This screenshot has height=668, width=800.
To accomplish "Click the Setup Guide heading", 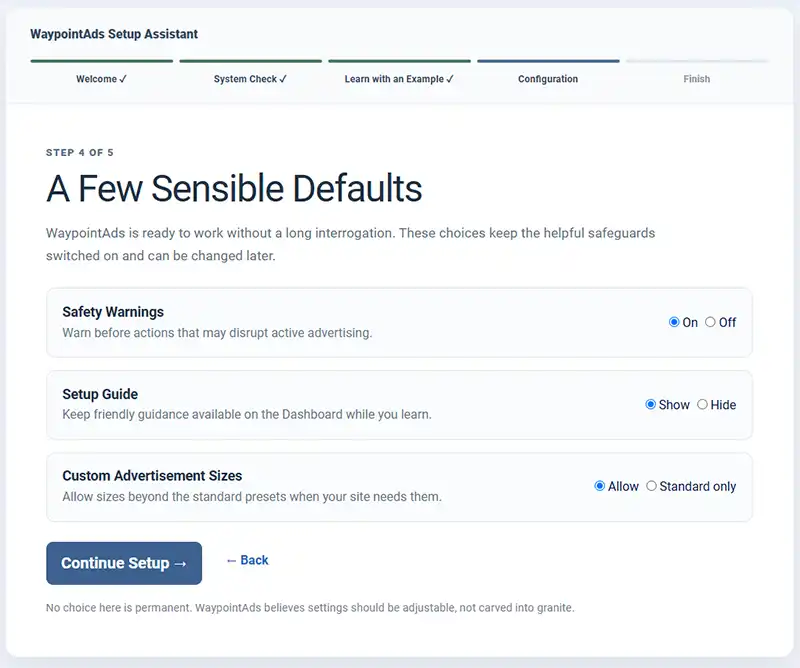I will point(100,394).
